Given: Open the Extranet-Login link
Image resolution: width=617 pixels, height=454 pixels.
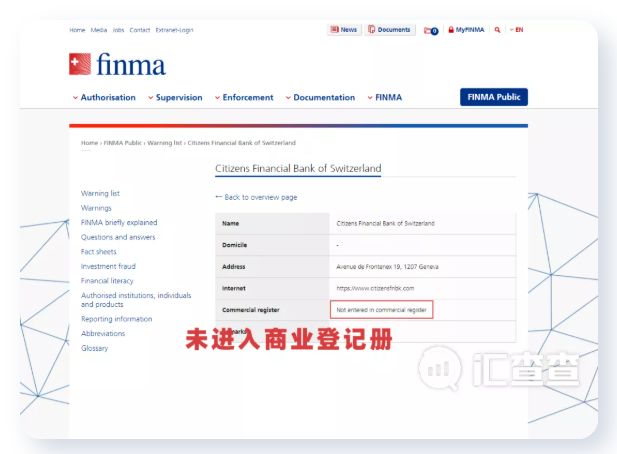Looking at the screenshot, I should [174, 30].
